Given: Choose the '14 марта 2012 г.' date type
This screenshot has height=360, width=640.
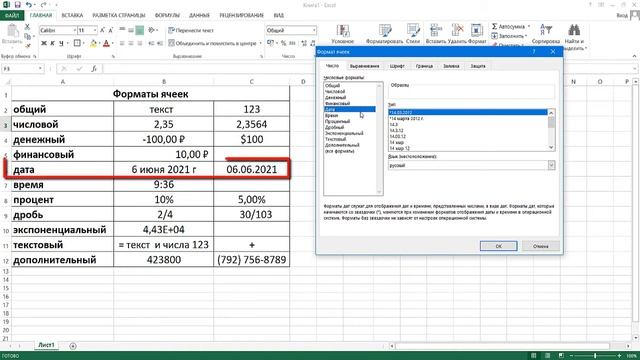Looking at the screenshot, I should [x=407, y=118].
